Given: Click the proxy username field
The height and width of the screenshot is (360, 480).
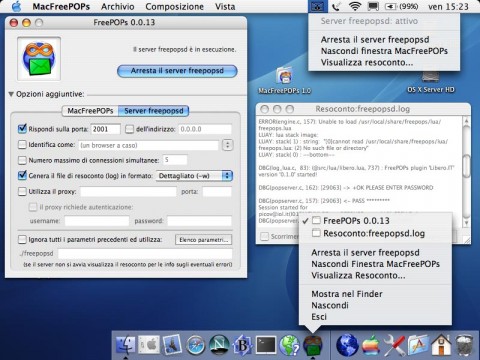Looking at the screenshot, I should (97, 221).
